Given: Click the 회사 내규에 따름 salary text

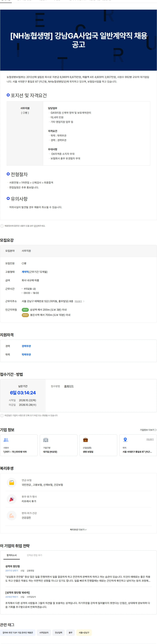Looking at the screenshot, I should (x=30, y=280).
